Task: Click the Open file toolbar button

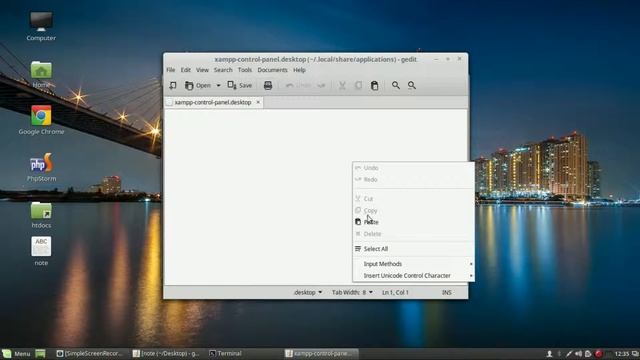Action: coord(198,85)
